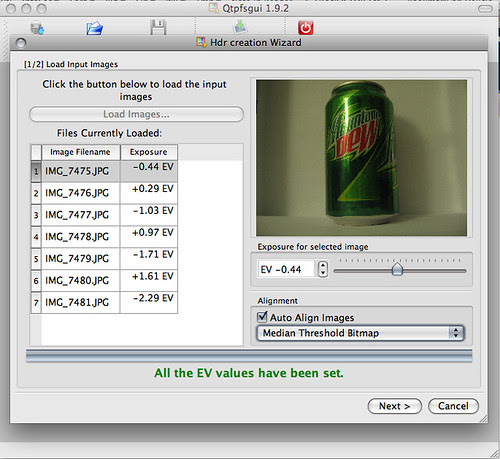Screen dimensions: 500x459
Task: Select row IMG_7478.JPG
Action: (80, 237)
